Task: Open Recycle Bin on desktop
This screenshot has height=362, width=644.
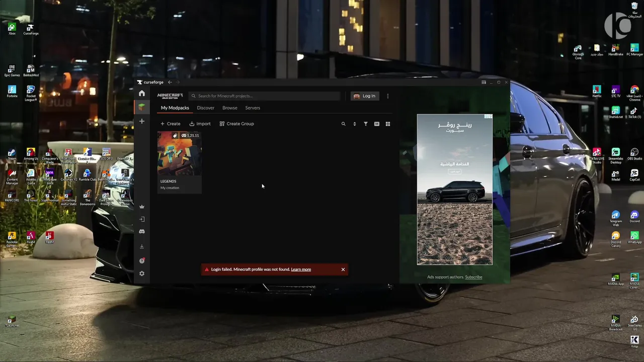Action: pos(634,9)
